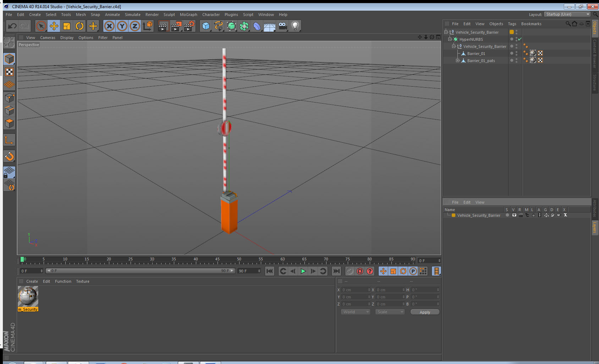The image size is (599, 364).
Task: Collapse the top Vehicle_Security_Barrier tree node
Action: coord(446,32)
